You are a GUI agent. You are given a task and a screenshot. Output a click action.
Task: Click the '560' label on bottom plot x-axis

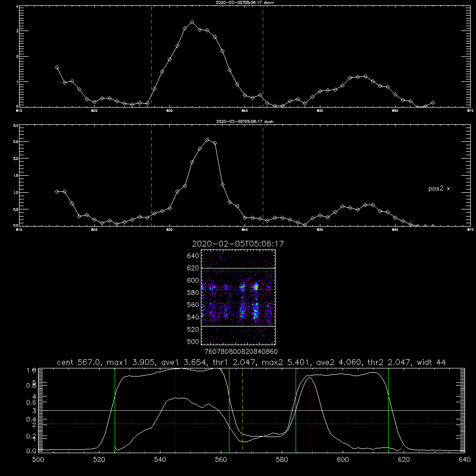coord(221,460)
